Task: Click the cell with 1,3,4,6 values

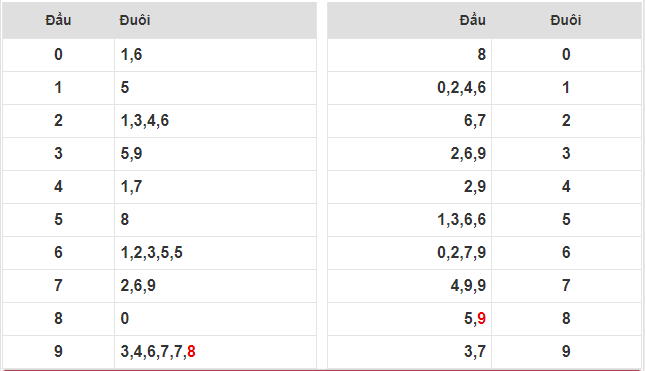Action: tap(215, 121)
